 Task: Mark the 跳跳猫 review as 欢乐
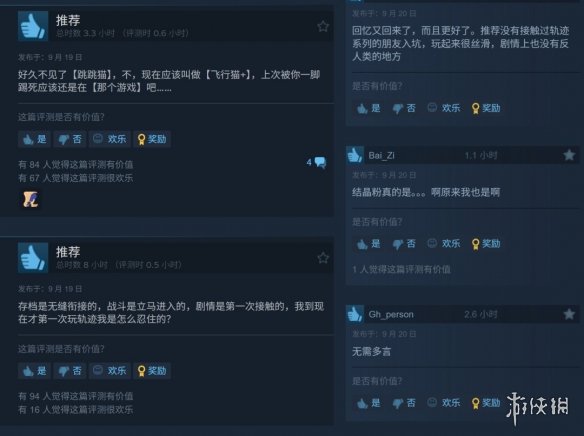click(110, 139)
